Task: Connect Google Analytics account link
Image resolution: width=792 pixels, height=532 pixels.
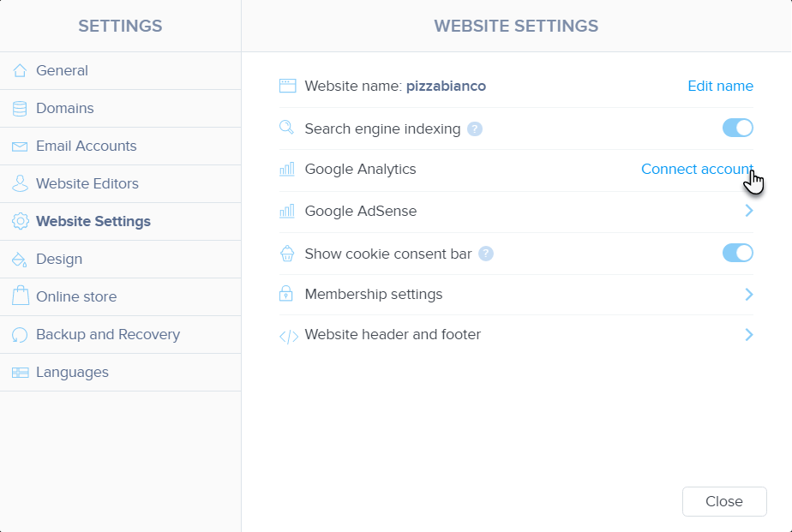Action: point(696,170)
